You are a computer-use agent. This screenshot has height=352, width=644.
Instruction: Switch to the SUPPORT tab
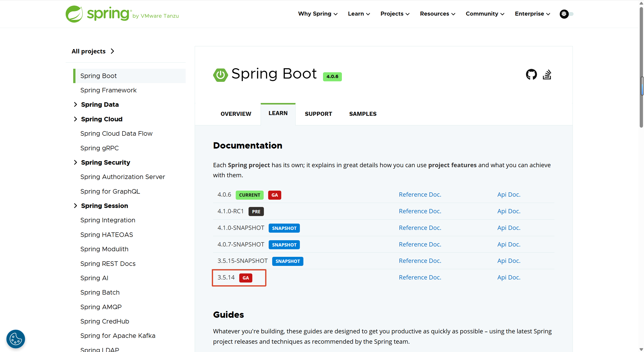(318, 114)
